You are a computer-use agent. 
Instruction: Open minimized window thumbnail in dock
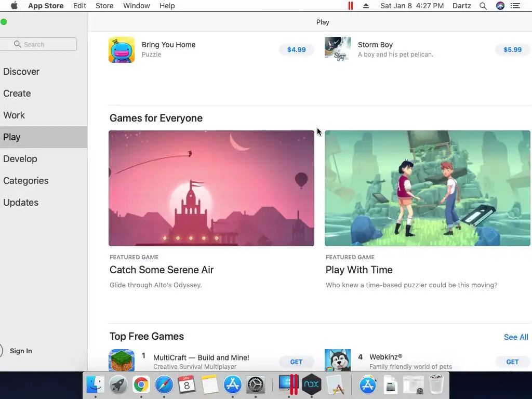[413, 385]
